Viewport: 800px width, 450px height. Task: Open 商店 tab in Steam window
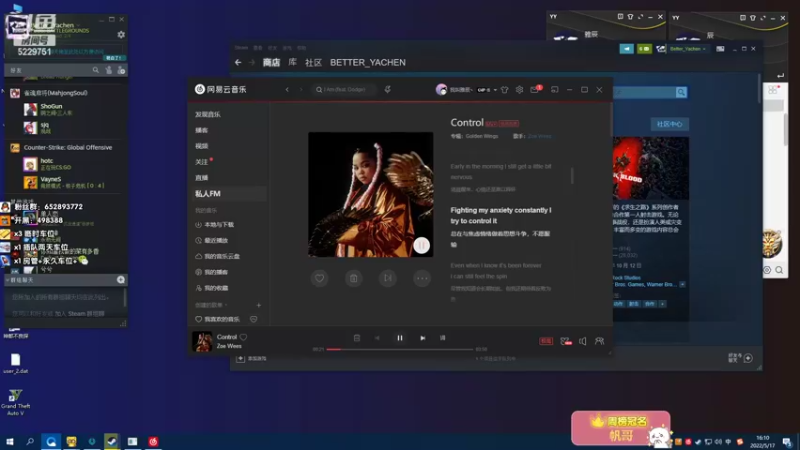coord(271,62)
